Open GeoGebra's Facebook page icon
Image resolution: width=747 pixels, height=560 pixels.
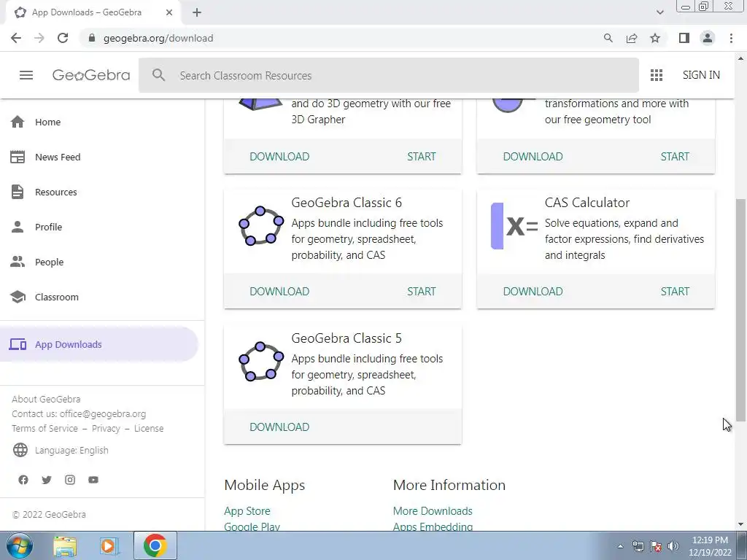click(x=23, y=480)
